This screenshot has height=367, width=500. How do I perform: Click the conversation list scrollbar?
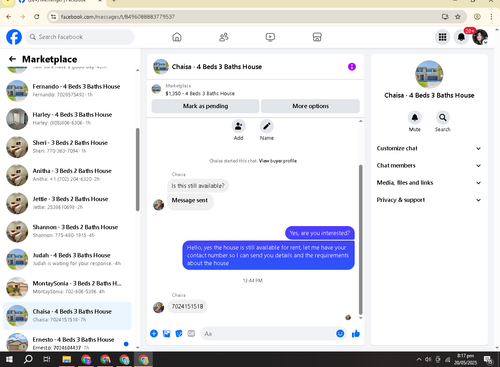pos(137,169)
